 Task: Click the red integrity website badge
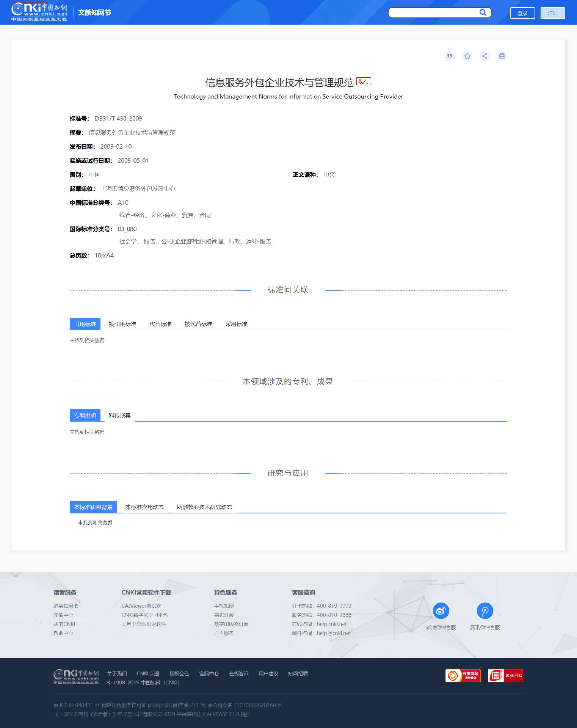pyautogui.click(x=505, y=675)
